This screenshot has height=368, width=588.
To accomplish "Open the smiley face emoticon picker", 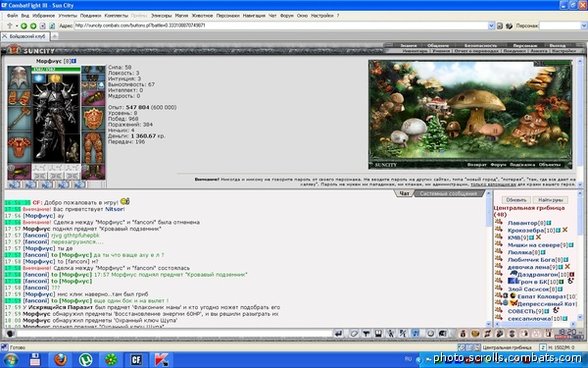I will pyautogui.click(x=430, y=334).
